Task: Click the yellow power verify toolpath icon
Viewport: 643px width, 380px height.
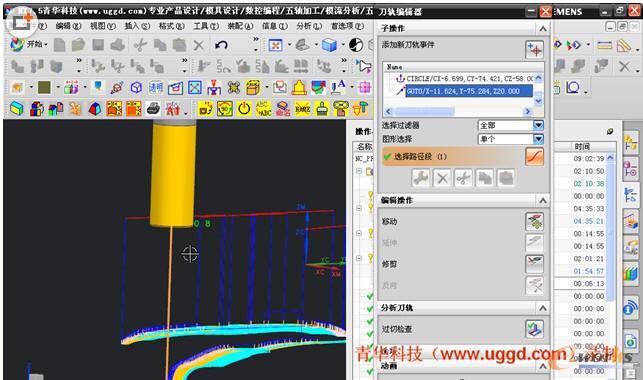Action: [x=244, y=109]
